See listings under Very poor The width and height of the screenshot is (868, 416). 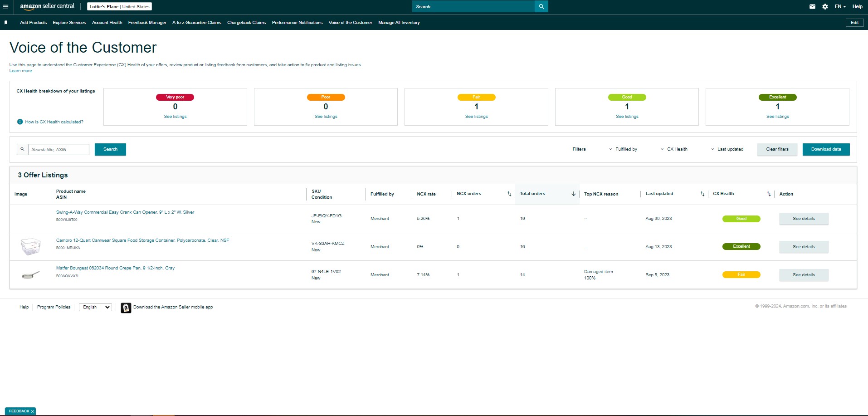tap(175, 117)
